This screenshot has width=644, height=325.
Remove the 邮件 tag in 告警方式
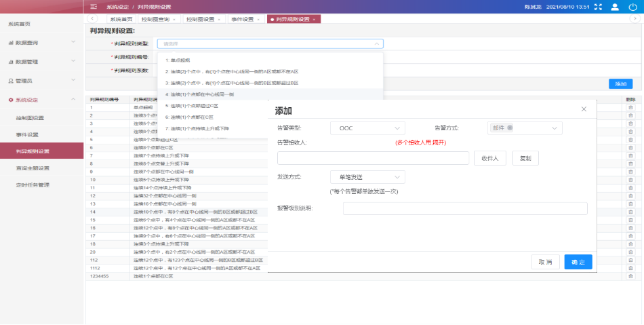pos(510,128)
